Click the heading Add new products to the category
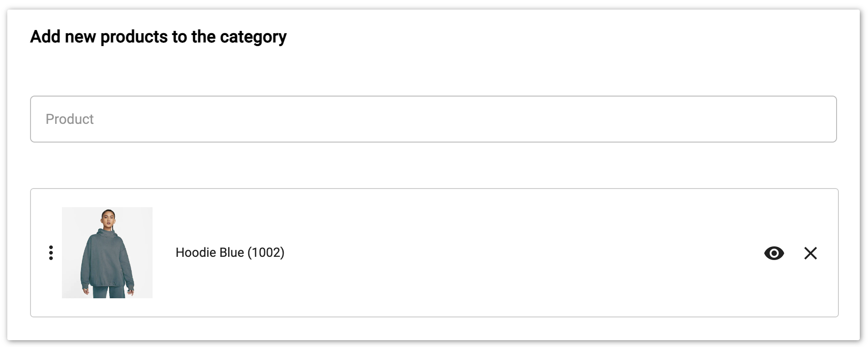868x347 pixels. pyautogui.click(x=158, y=36)
